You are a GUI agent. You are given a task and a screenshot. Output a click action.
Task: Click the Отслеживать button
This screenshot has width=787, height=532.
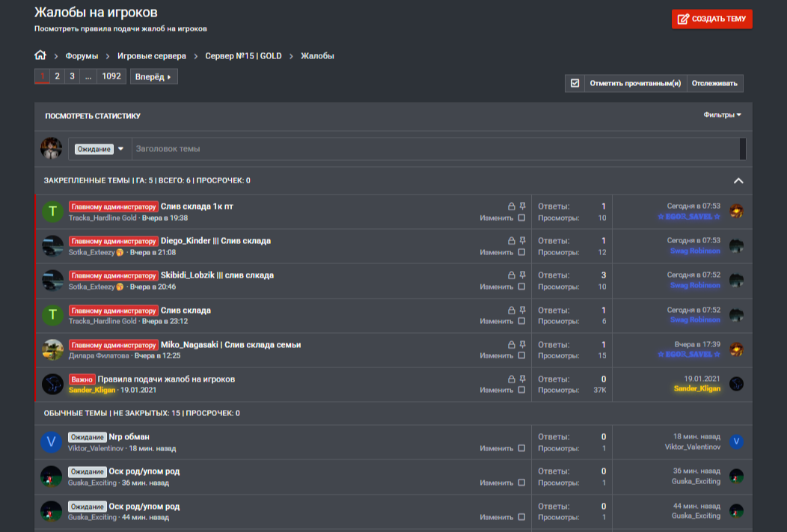click(714, 83)
